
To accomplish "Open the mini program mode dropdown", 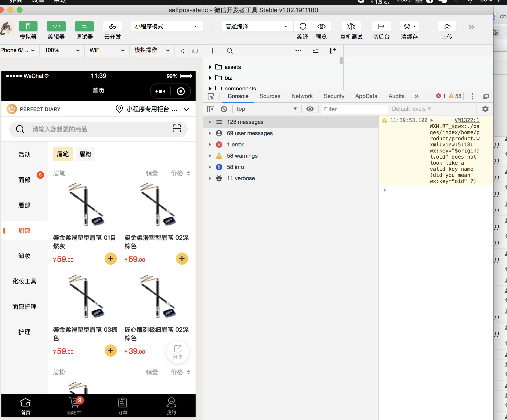I will pos(166,26).
